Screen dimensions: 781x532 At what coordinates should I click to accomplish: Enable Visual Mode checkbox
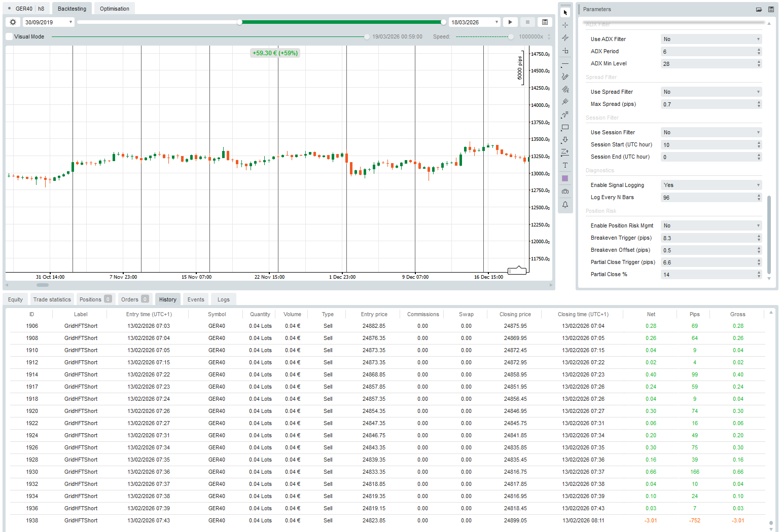coord(9,36)
